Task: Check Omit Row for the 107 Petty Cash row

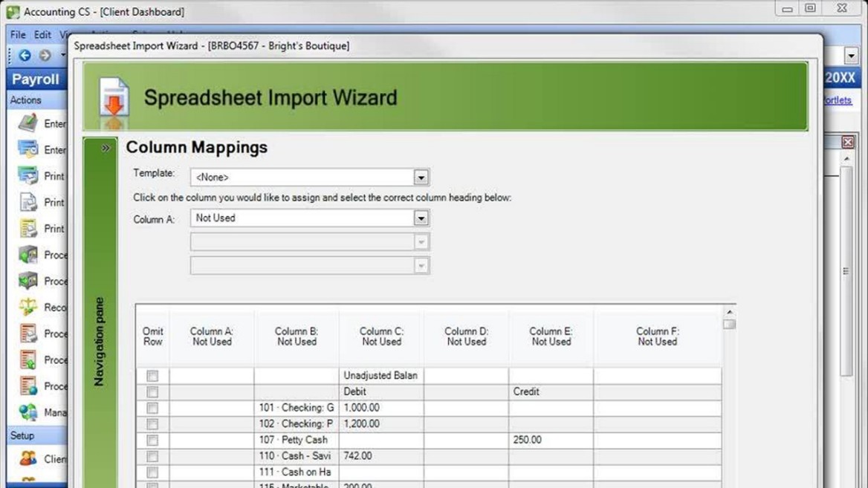Action: pos(152,440)
